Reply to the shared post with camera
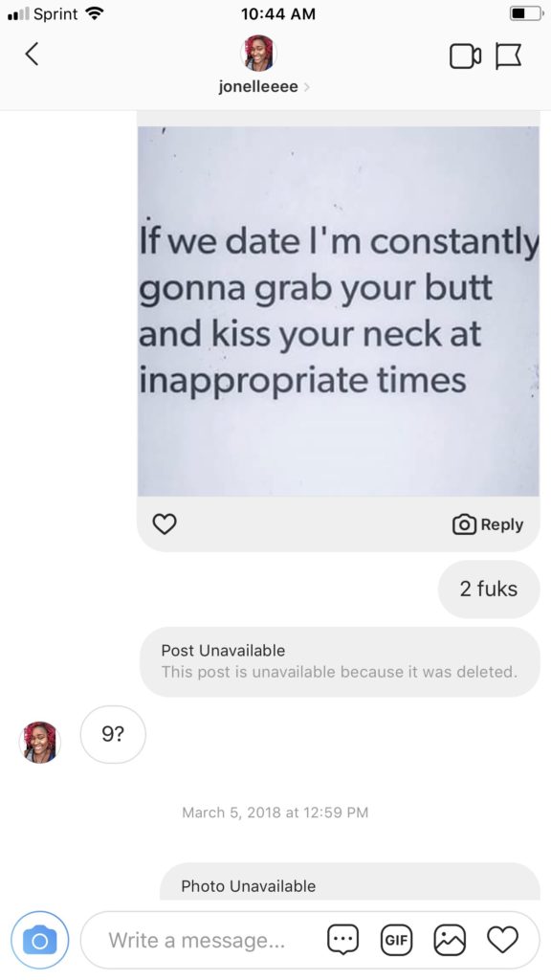The width and height of the screenshot is (551, 980). [488, 524]
